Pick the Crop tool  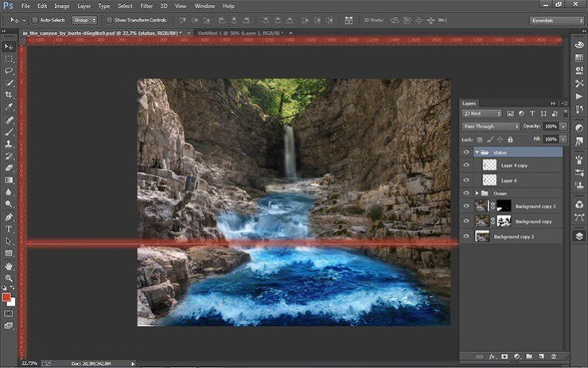(9, 95)
